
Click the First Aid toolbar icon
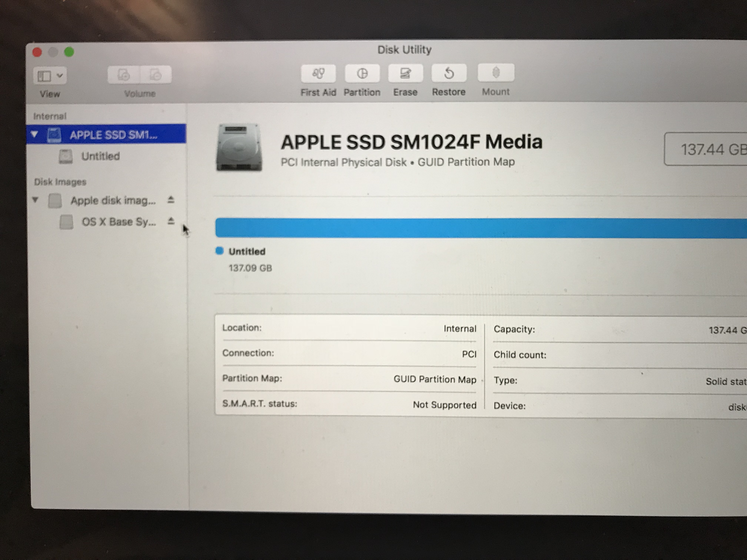click(x=318, y=74)
